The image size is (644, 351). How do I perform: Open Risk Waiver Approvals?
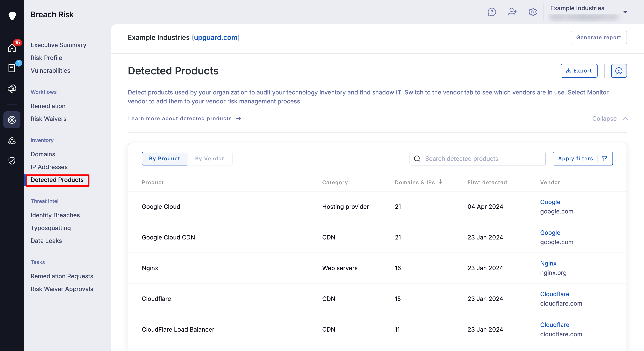point(62,289)
